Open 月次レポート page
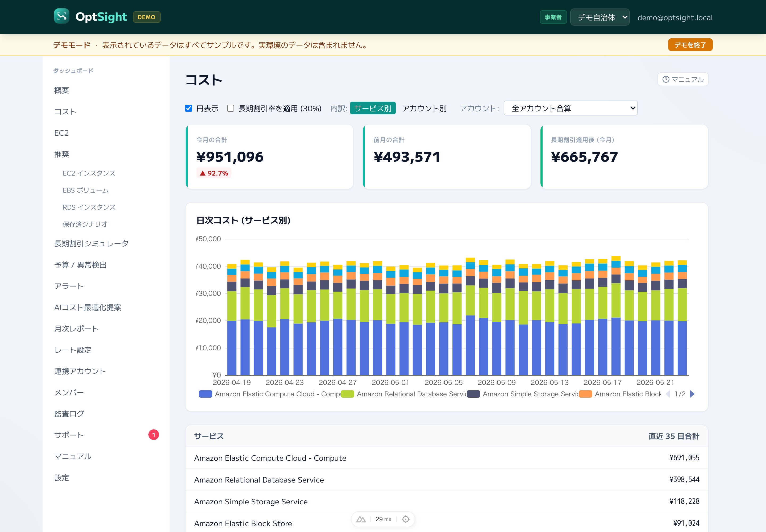 coord(76,329)
